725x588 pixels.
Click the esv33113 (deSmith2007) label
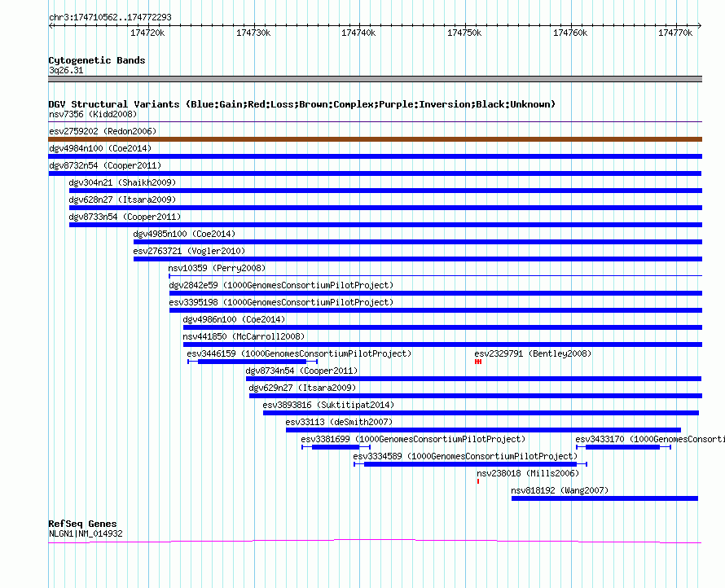point(339,422)
